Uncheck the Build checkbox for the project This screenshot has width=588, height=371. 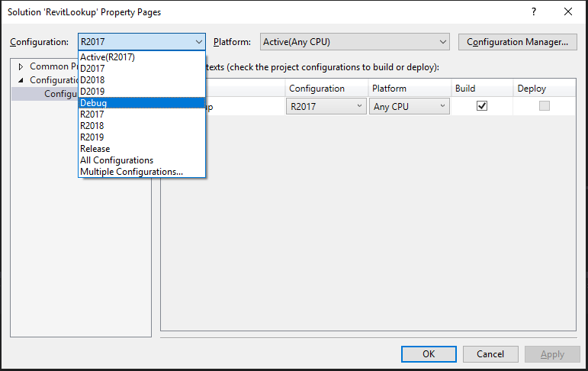tap(482, 106)
